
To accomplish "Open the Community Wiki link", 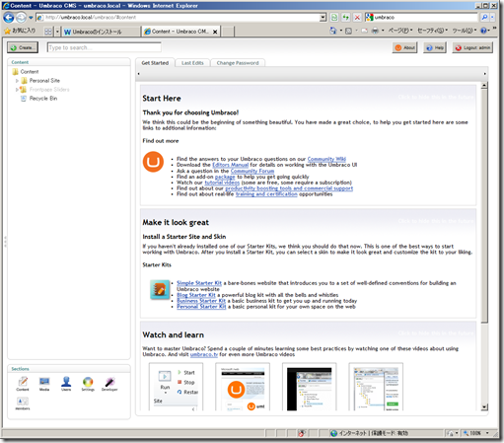I will 326,159.
